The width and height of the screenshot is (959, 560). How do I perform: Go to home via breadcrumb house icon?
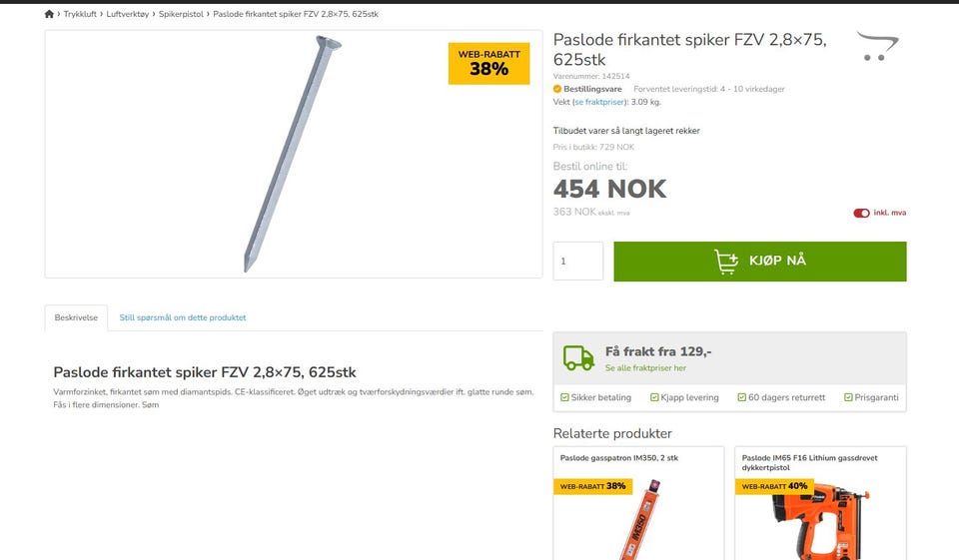pyautogui.click(x=50, y=14)
